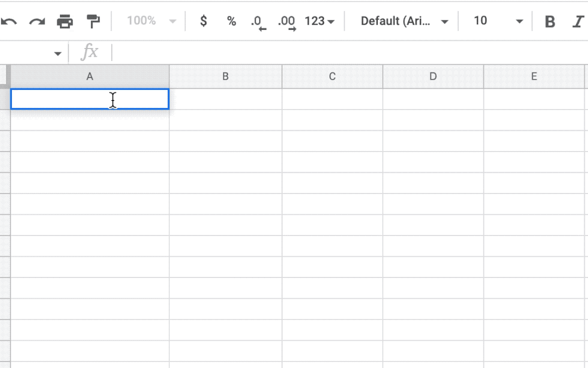Open the Default (Arial) font dropdown
588x368 pixels.
pos(405,21)
